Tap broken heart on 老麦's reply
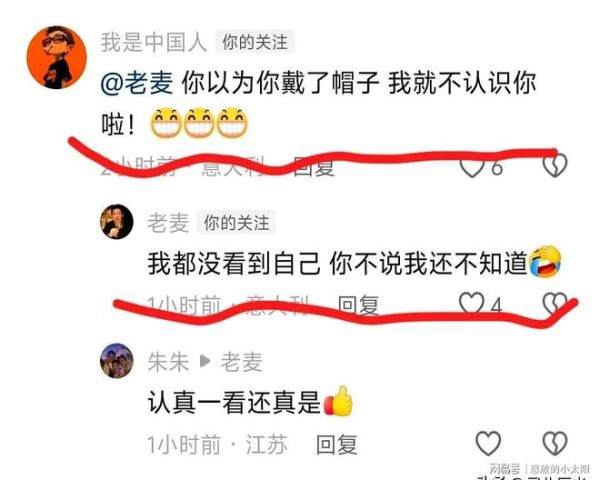 (555, 304)
